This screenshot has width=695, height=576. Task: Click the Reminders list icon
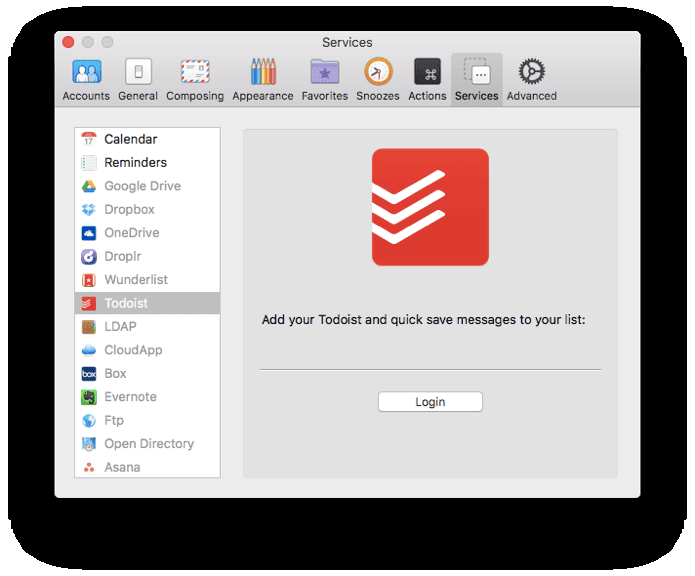[89, 163]
